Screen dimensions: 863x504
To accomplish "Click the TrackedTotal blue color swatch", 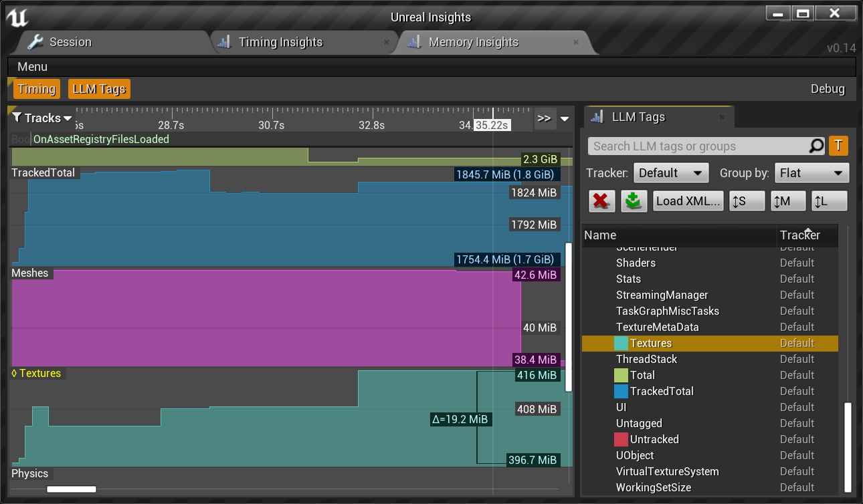I will (621, 392).
